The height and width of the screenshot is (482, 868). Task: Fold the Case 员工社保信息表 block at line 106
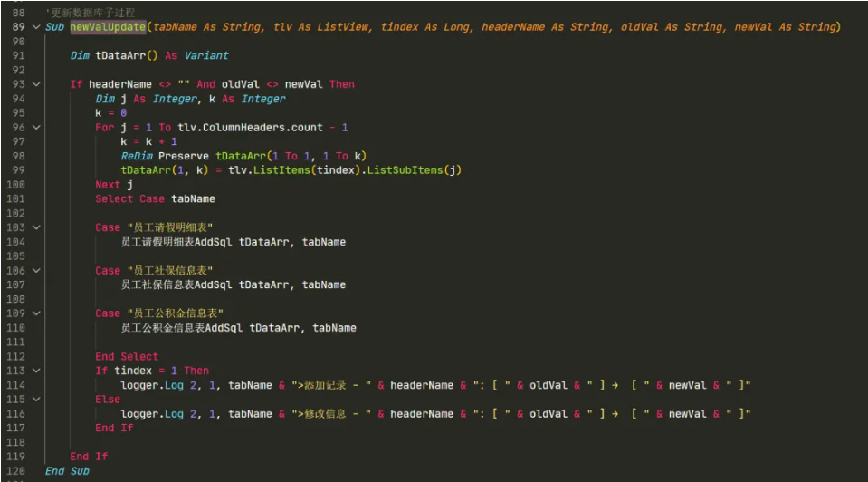pos(36,270)
